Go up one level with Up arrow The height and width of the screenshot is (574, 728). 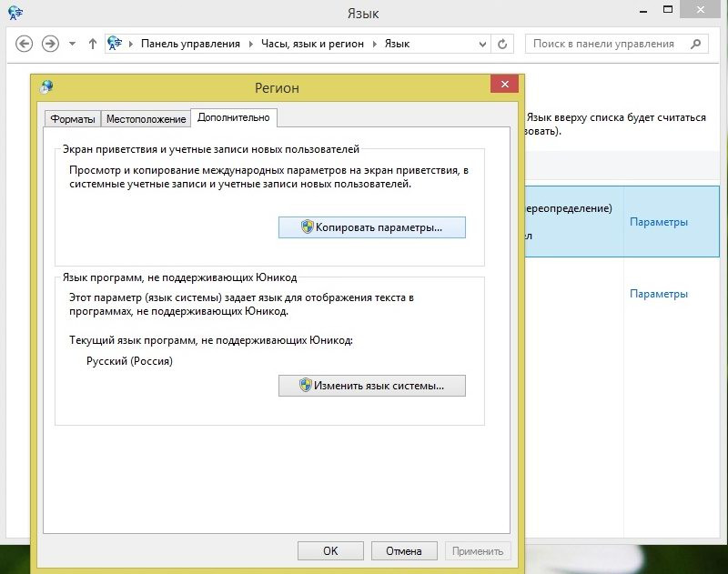coord(93,44)
